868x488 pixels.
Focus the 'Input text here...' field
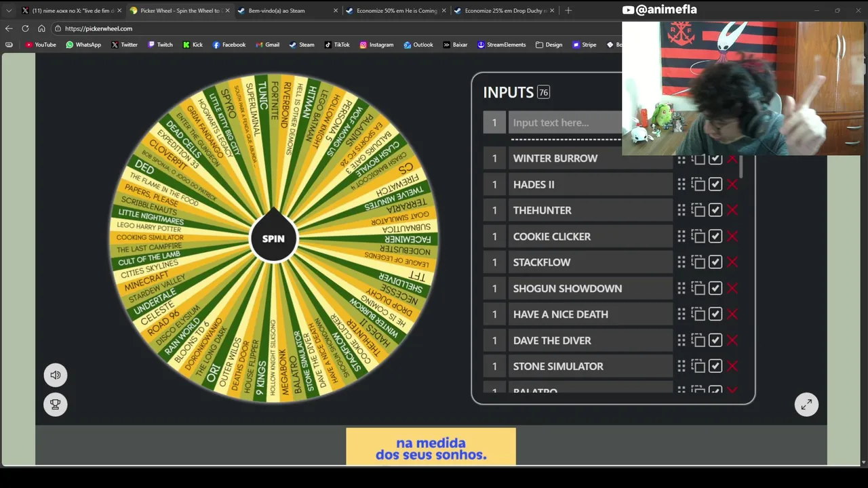tap(566, 123)
